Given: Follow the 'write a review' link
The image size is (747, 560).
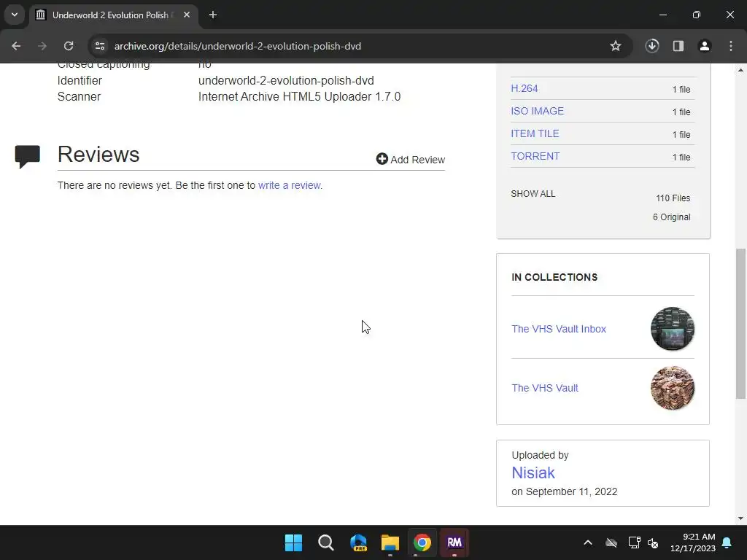Looking at the screenshot, I should tap(290, 185).
